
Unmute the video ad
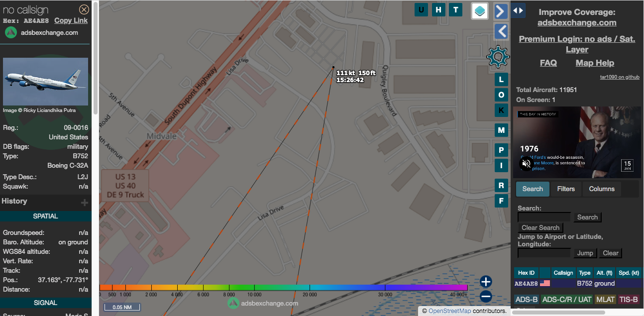coord(526,163)
